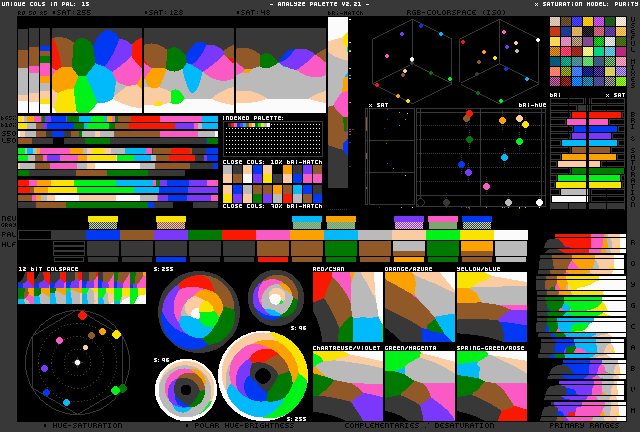The height and width of the screenshot is (432, 640).
Task: Pick the brown swatch in the PAL row
Action: click(x=137, y=235)
